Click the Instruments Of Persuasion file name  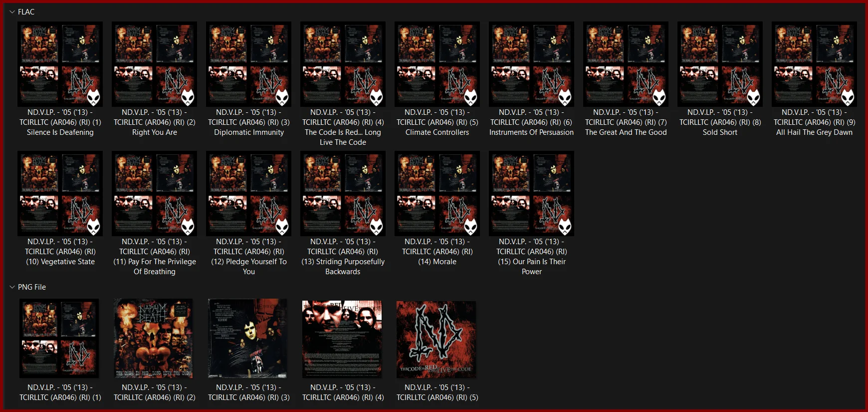[x=532, y=122]
